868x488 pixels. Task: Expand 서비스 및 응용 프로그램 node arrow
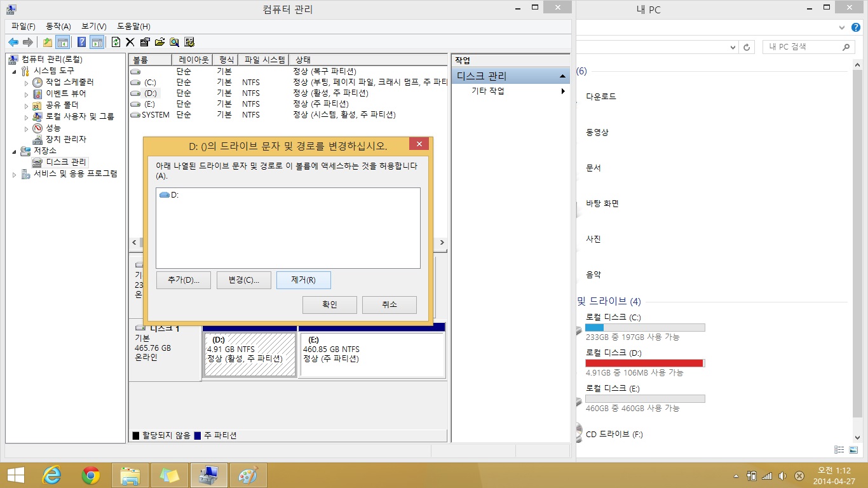[x=15, y=173]
